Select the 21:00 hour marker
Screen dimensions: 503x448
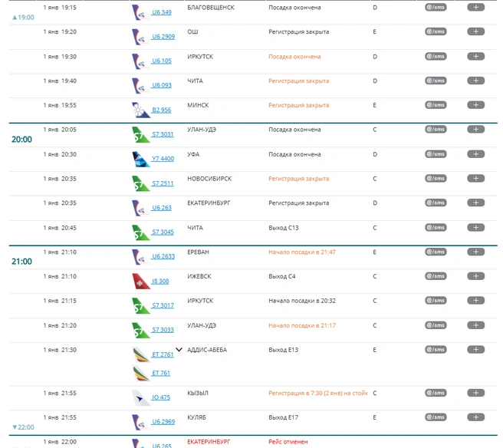coord(21,262)
